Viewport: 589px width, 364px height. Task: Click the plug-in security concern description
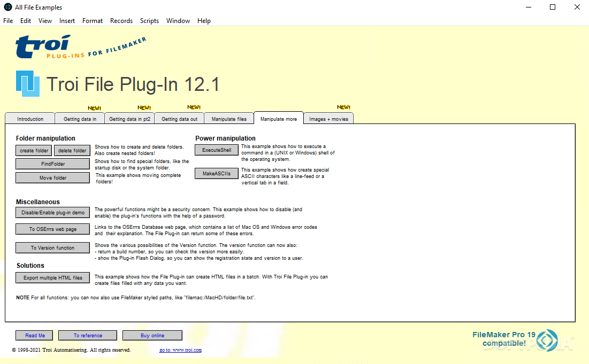198,213
